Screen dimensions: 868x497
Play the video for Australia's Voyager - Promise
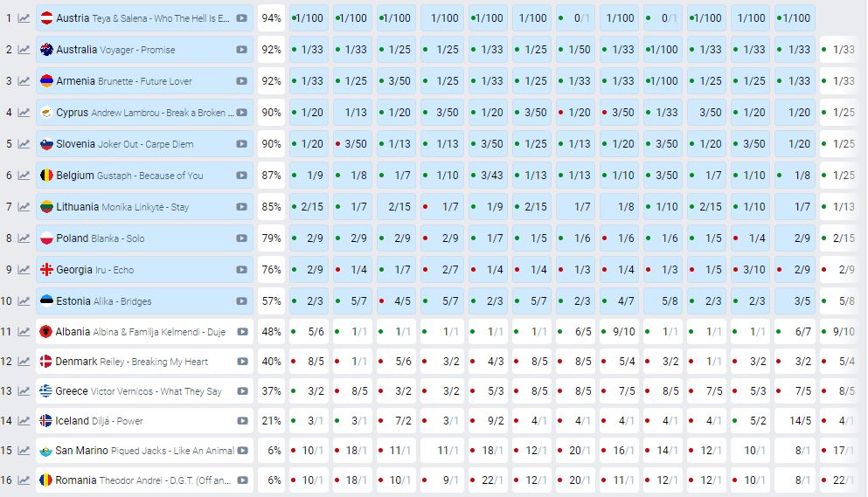coord(242,50)
